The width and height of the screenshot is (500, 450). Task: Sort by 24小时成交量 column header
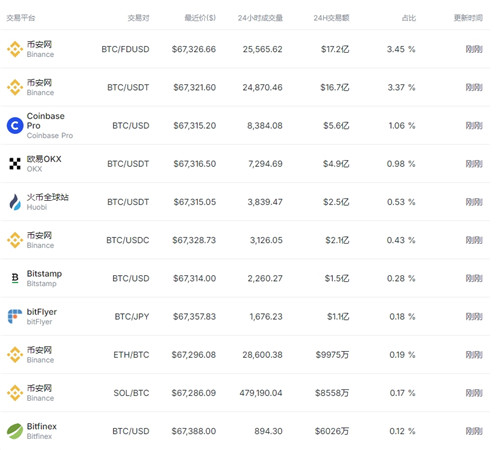260,18
